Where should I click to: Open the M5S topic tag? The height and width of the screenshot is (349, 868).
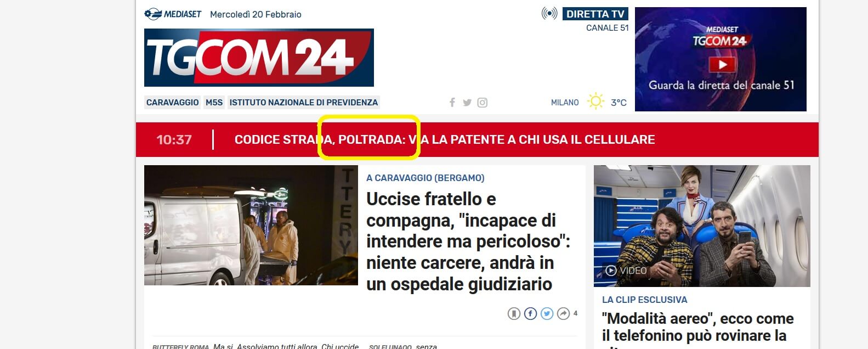214,103
